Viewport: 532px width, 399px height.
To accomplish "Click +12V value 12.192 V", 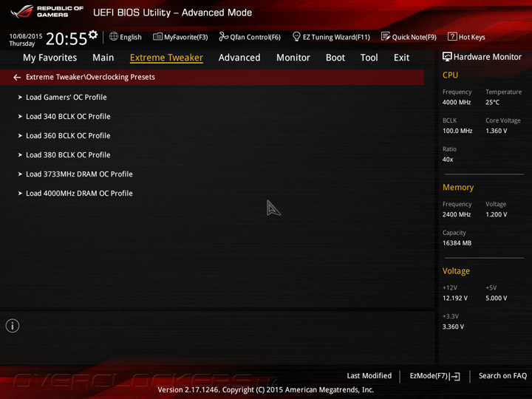I will pos(455,299).
